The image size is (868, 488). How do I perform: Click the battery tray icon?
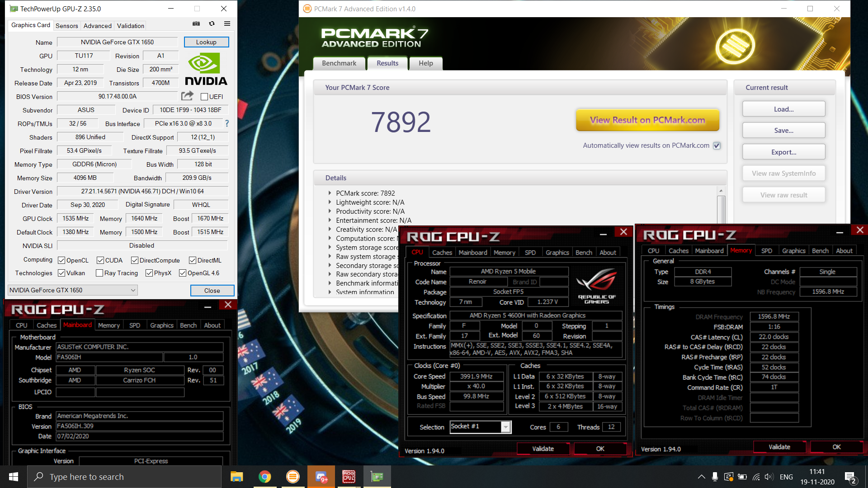(x=742, y=477)
